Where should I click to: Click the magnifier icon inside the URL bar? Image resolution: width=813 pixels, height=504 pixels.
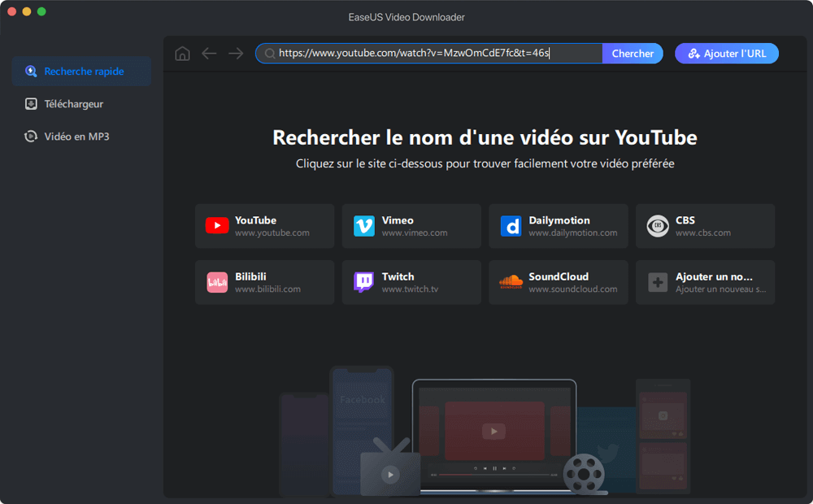click(x=269, y=53)
